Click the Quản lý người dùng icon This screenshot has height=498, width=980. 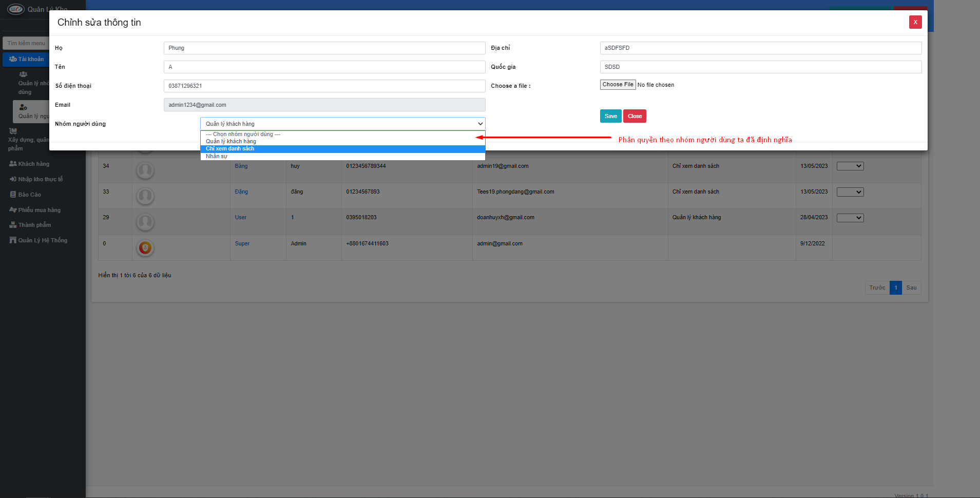pos(23,107)
